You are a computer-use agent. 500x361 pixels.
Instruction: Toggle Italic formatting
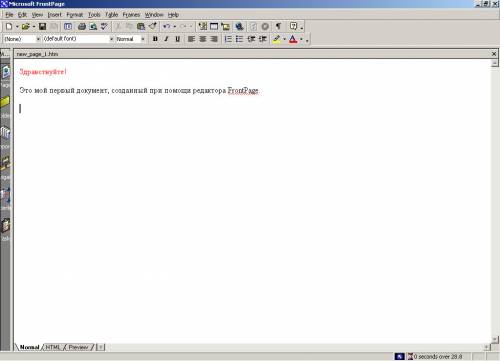pyautogui.click(x=166, y=39)
